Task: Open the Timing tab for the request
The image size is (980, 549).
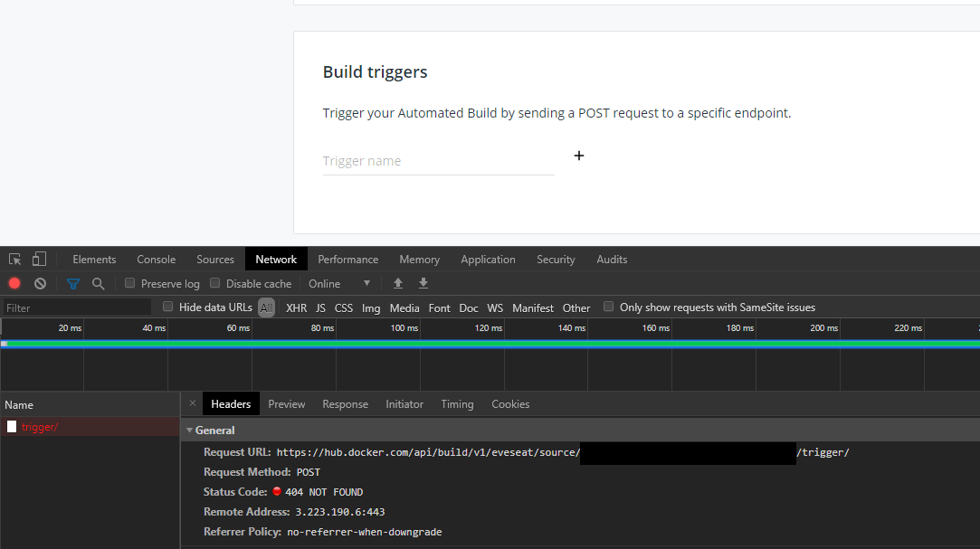Action: (457, 403)
